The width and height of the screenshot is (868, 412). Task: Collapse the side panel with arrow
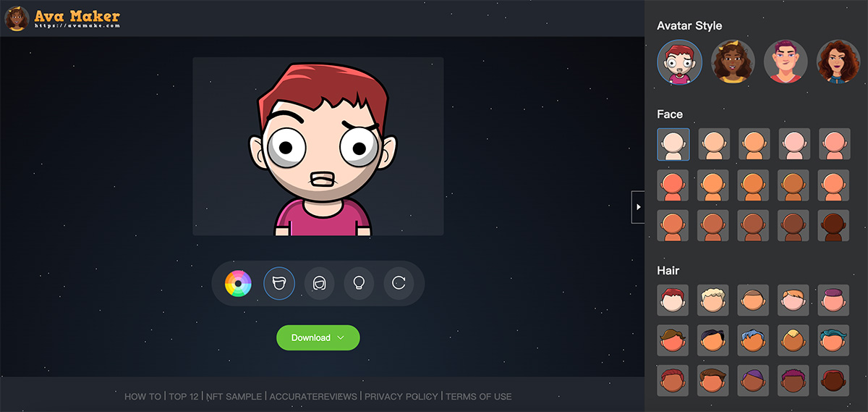[x=638, y=207]
